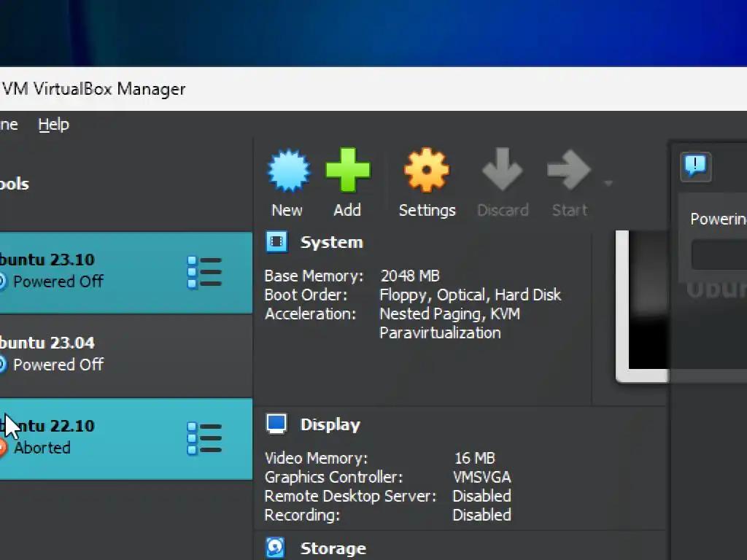Click the greyed-out Discard arrow icon
This screenshot has width=747, height=560.
click(x=503, y=169)
